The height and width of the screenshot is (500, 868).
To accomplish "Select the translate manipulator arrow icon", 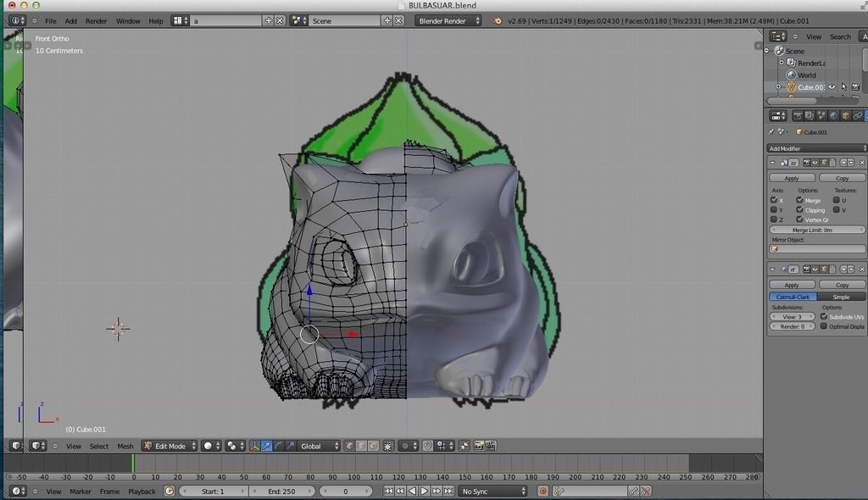I will (x=267, y=446).
